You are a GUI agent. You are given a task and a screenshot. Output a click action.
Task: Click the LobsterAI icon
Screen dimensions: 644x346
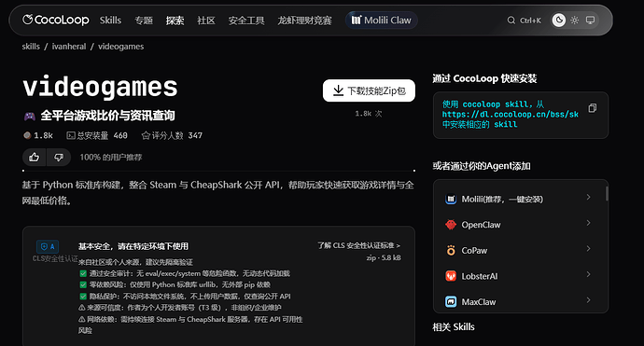tap(451, 276)
